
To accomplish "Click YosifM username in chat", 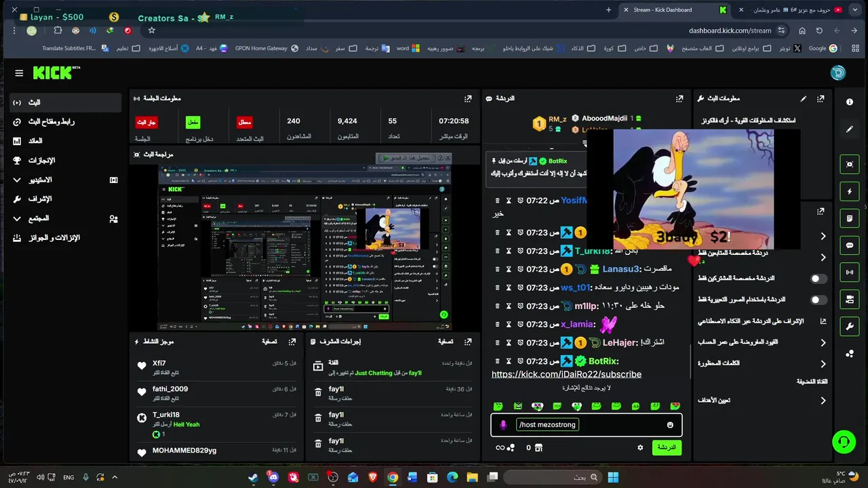I will (x=574, y=201).
